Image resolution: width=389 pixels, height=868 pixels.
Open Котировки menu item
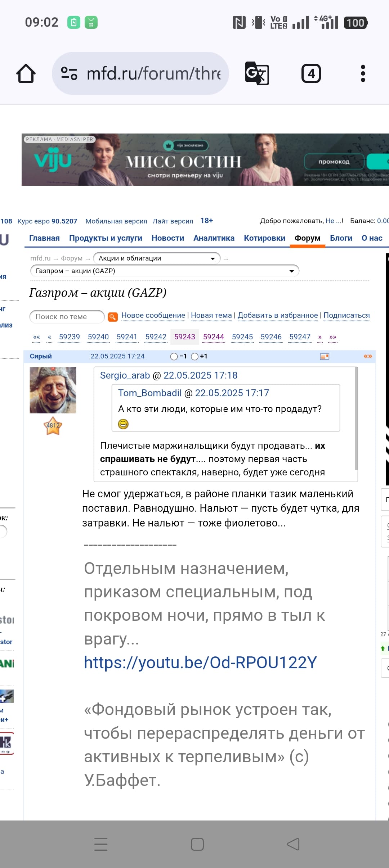[x=264, y=238]
